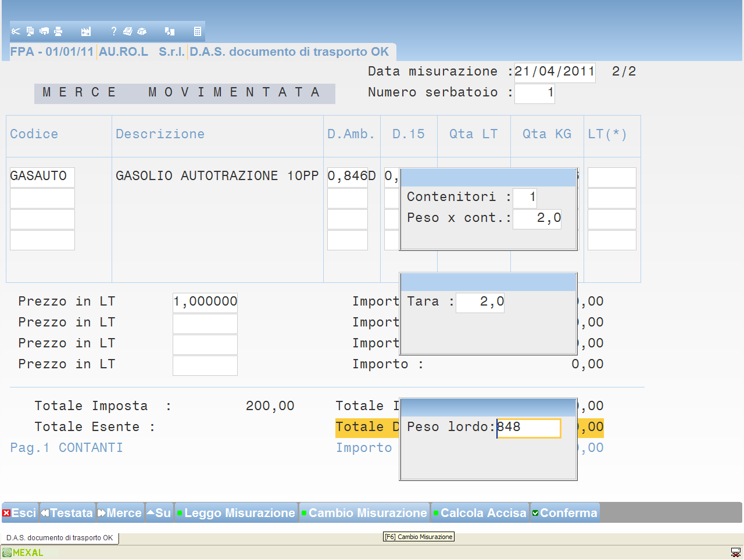
Task: Click the empty Codice field below GASAUTO
Action: pyautogui.click(x=42, y=198)
